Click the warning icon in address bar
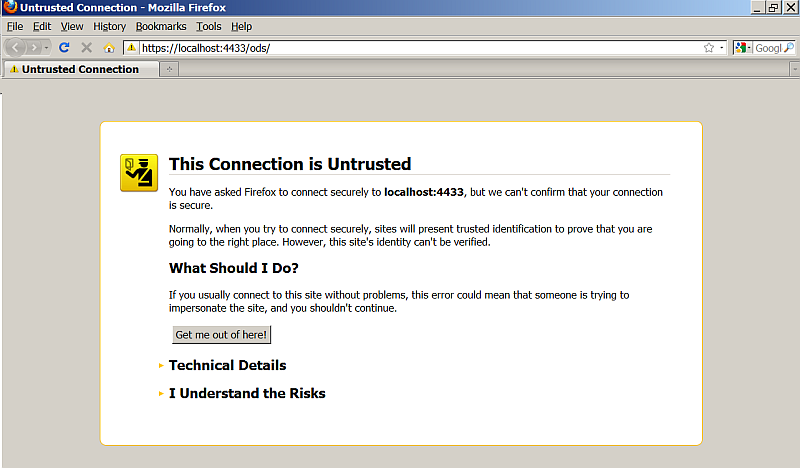This screenshot has width=800, height=468. [131, 47]
